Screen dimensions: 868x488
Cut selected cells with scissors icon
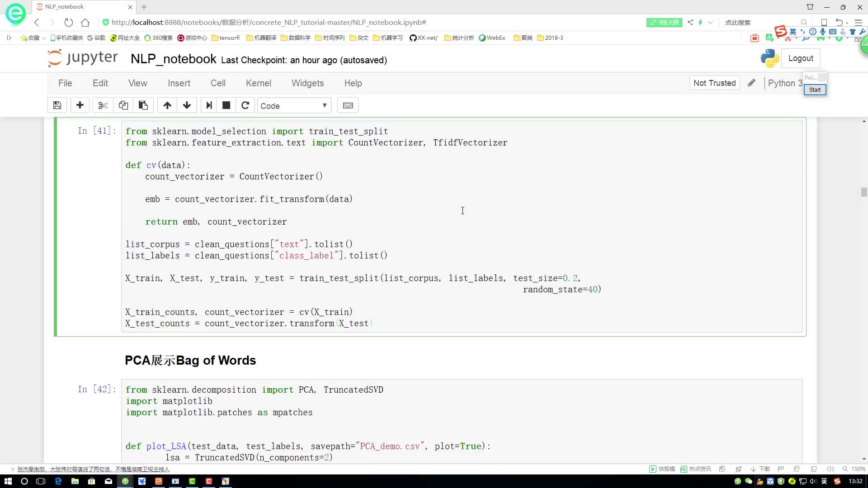click(x=103, y=105)
